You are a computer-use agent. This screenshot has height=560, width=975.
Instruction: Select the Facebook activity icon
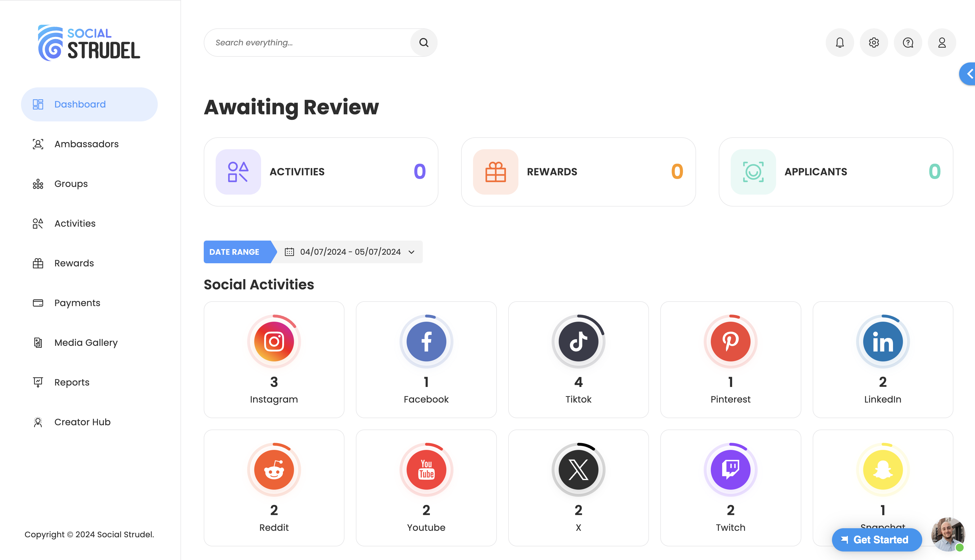[x=426, y=341]
